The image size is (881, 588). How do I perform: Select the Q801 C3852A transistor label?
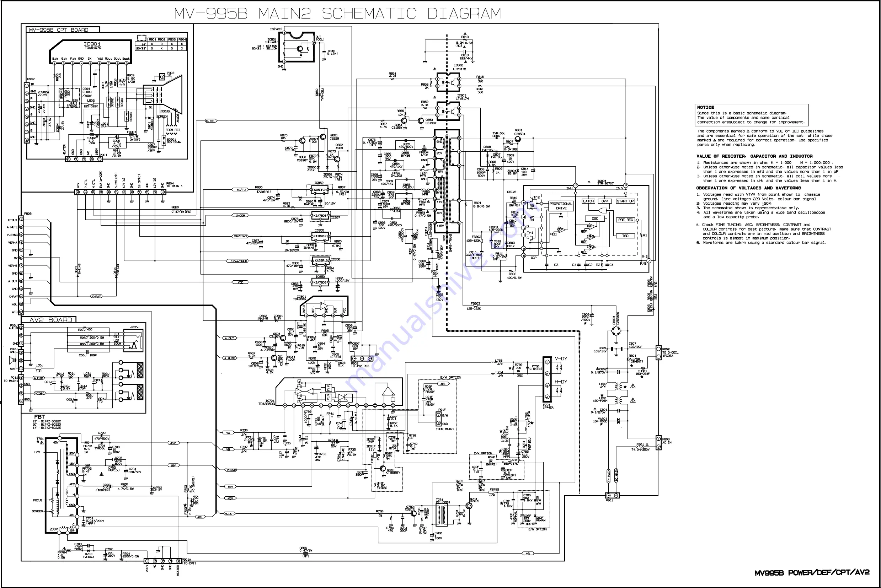tap(520, 132)
